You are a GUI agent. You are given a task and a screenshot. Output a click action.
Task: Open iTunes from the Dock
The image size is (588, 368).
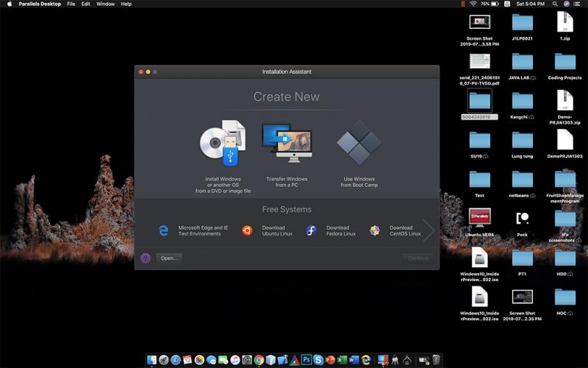pyautogui.click(x=235, y=360)
